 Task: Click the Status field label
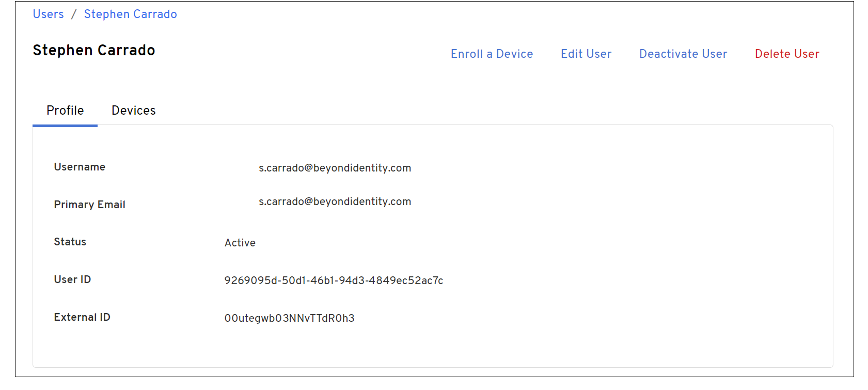(70, 242)
